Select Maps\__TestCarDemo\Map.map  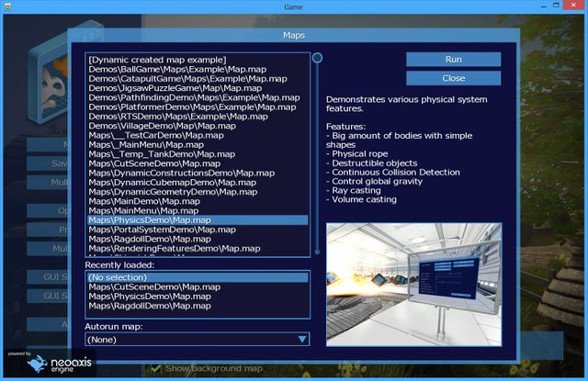pyautogui.click(x=198, y=135)
